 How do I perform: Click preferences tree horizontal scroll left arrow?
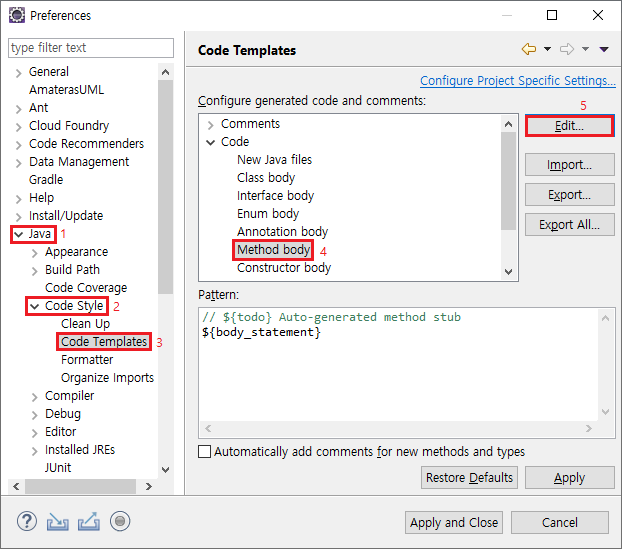pos(16,486)
